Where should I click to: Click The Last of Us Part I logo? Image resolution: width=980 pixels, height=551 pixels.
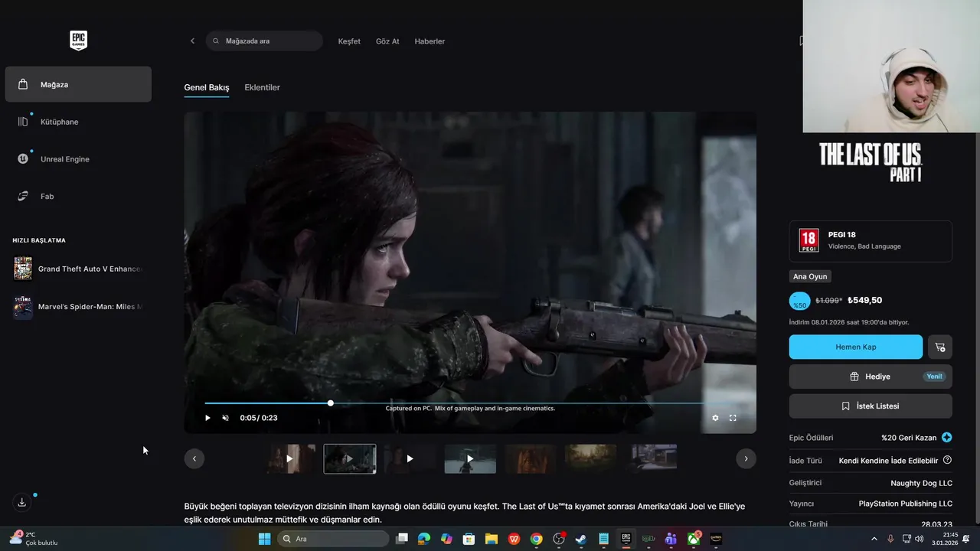pos(871,161)
